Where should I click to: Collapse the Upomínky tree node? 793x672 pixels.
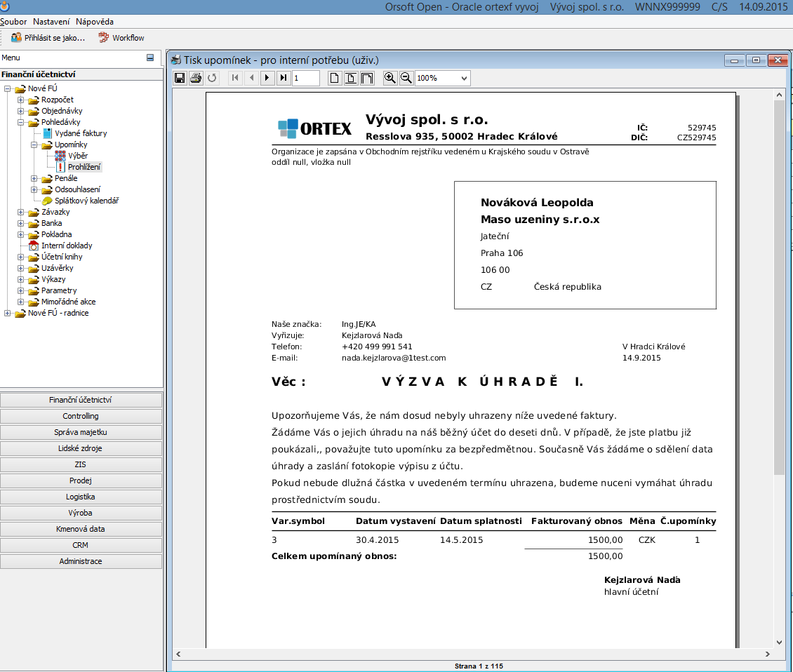34,145
